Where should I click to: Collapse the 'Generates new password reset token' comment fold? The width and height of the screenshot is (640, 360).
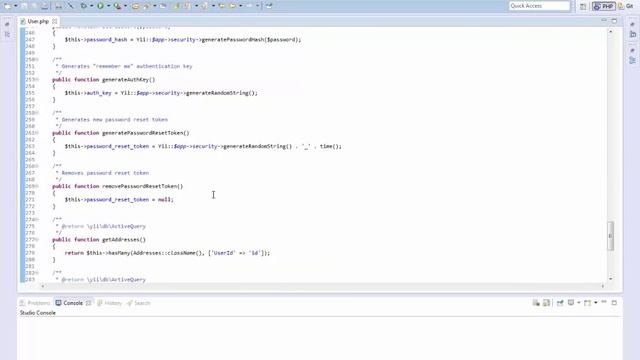point(37,113)
